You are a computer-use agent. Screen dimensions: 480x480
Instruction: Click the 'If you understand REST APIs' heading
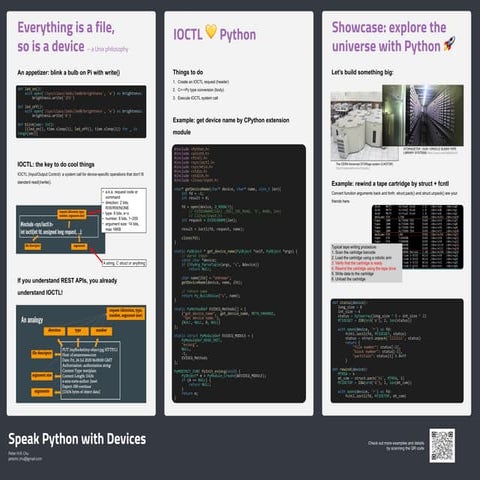coord(67,286)
